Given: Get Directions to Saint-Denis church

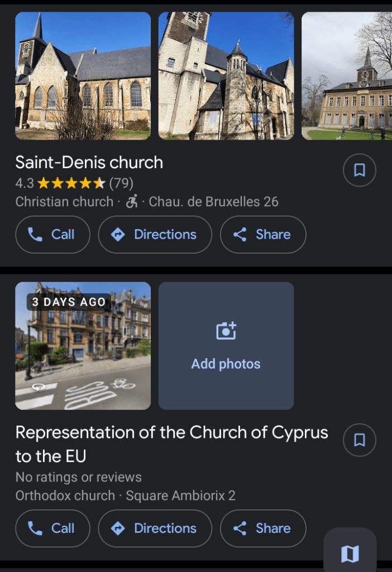Looking at the screenshot, I should (x=155, y=235).
